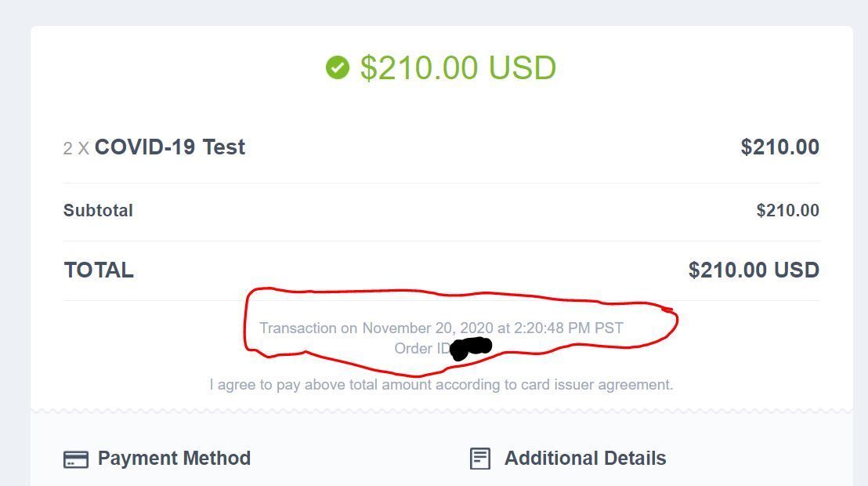
Task: Click the COVID-19 Test line price
Action: click(779, 147)
